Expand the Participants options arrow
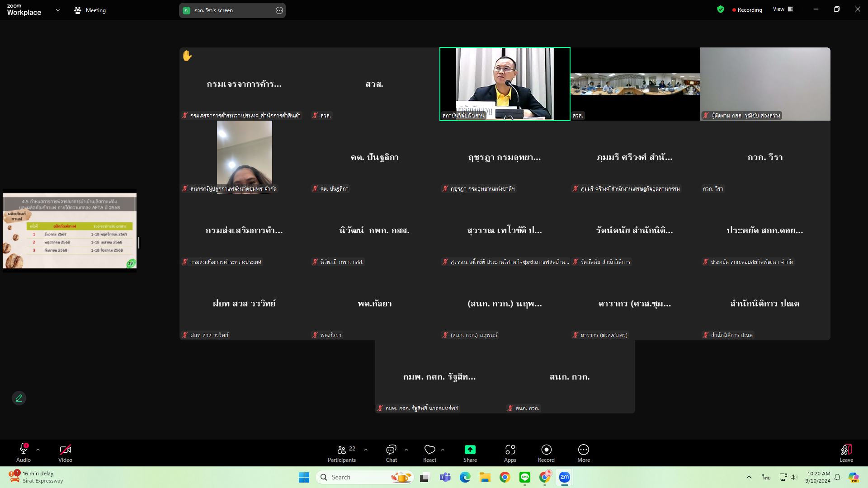The image size is (868, 488). pyautogui.click(x=366, y=450)
